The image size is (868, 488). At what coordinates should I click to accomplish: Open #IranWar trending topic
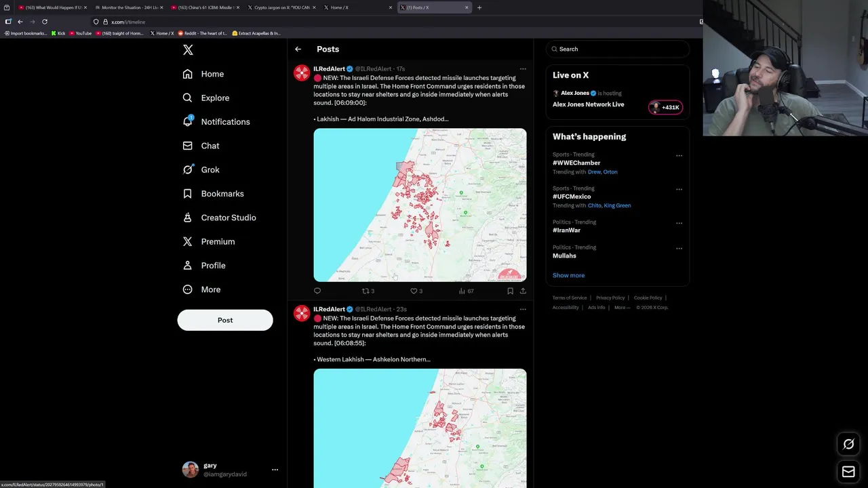(x=566, y=230)
